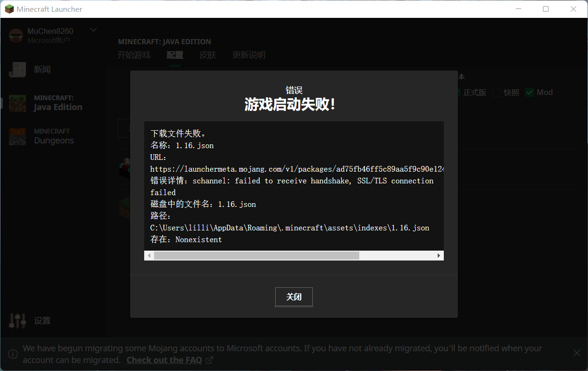
Task: Click the external link icon beside FAQ
Action: click(x=209, y=360)
